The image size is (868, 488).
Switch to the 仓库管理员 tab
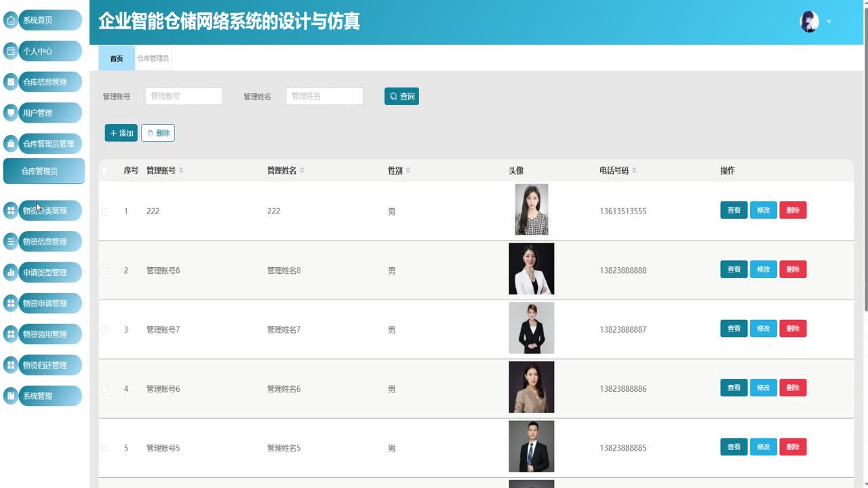[153, 58]
